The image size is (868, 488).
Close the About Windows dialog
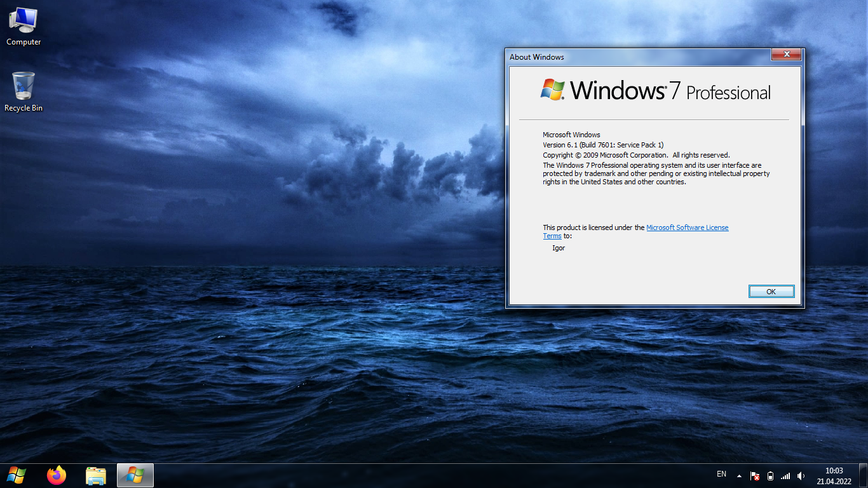[x=786, y=55]
